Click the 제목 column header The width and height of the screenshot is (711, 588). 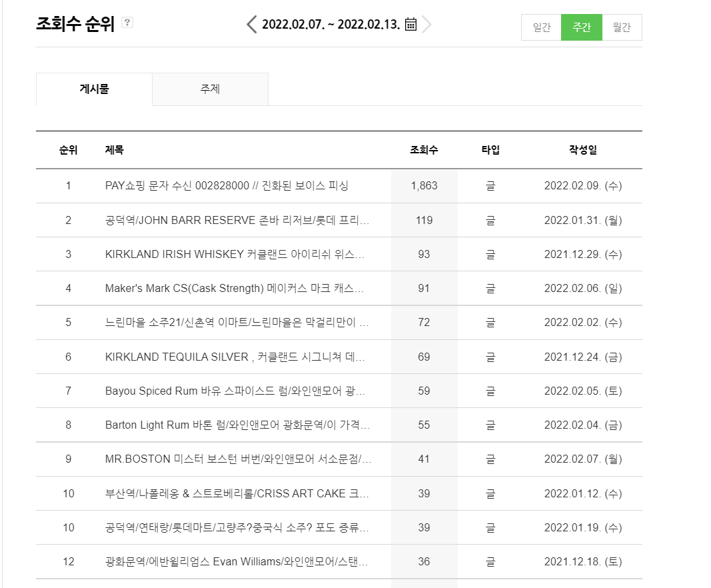[x=114, y=150]
